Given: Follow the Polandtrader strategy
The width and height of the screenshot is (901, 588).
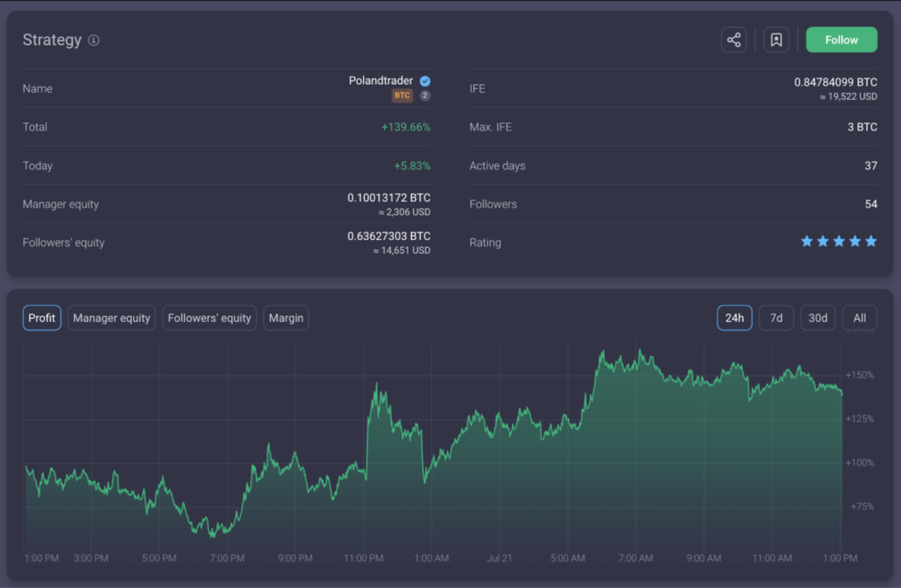Looking at the screenshot, I should tap(841, 40).
